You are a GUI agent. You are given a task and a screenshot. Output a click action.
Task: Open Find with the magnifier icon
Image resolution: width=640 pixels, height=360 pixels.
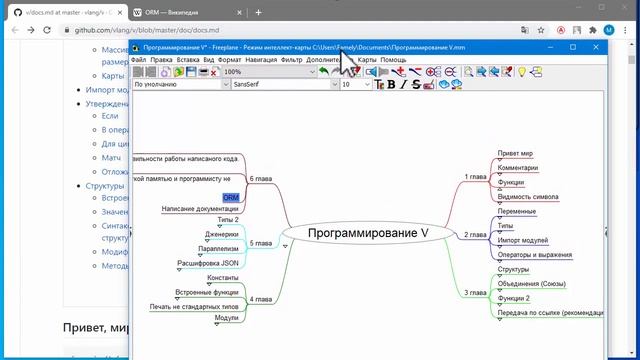(x=469, y=72)
